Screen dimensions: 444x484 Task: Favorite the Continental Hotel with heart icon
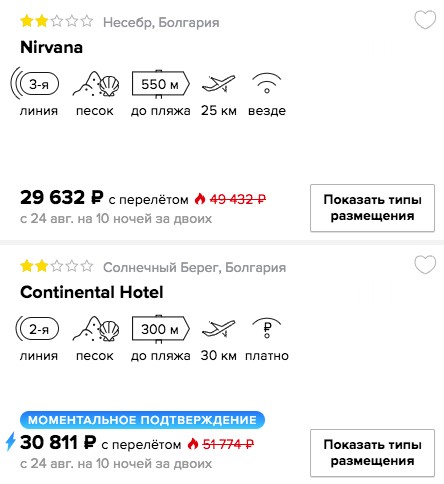click(425, 265)
